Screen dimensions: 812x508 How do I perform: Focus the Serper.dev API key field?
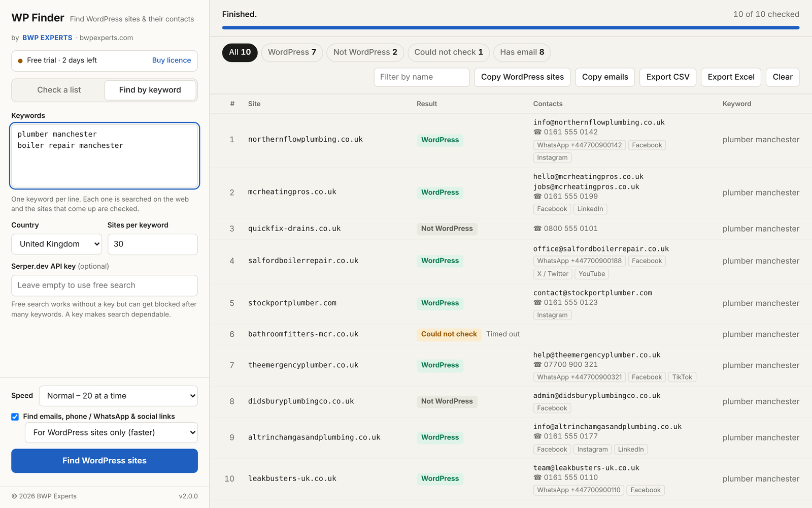(105, 285)
